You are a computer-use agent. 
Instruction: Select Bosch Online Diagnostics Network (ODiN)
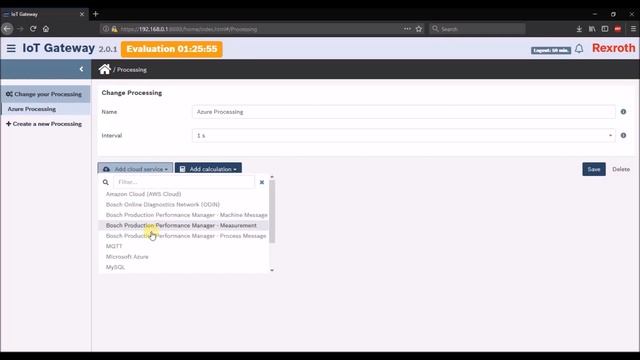162,204
